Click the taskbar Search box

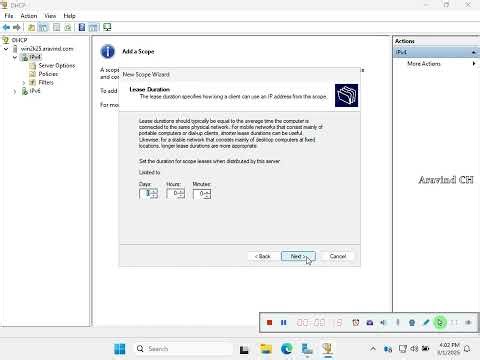click(183, 349)
